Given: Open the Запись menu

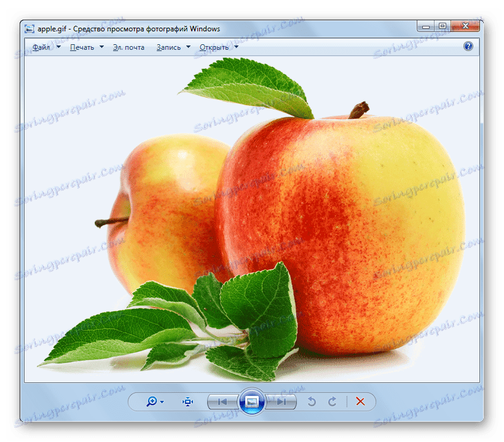Looking at the screenshot, I should [x=168, y=47].
